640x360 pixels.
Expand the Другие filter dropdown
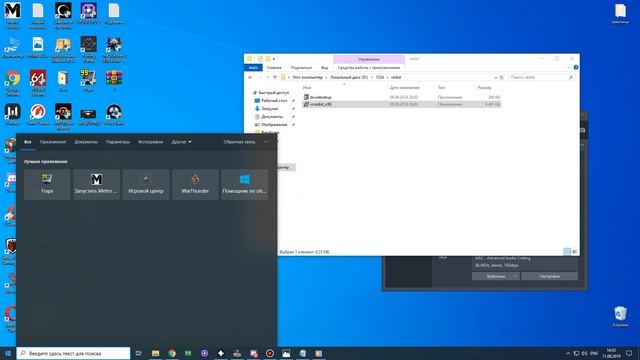[181, 142]
